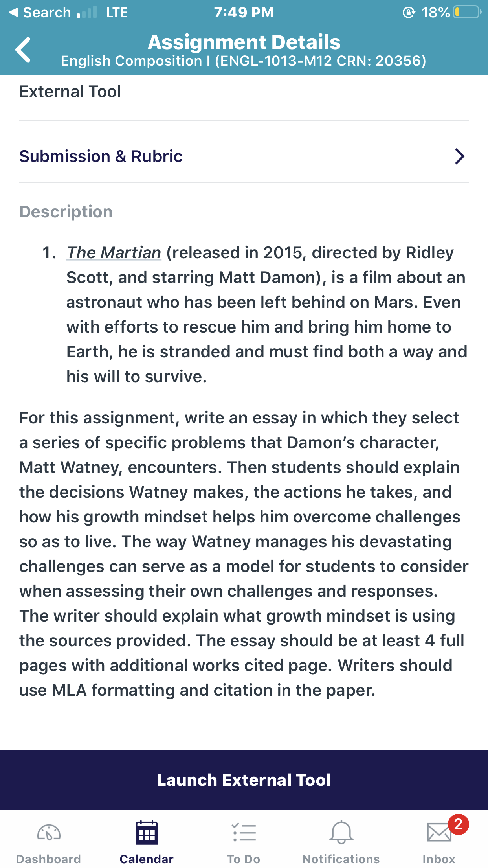Tap the back arrow in header
This screenshot has height=868, width=488.
pos(23,50)
